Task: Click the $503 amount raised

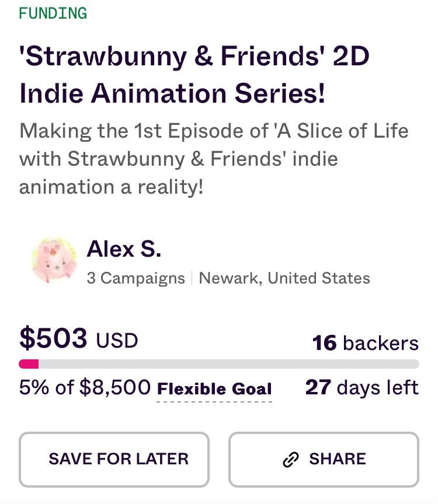Action: point(54,338)
